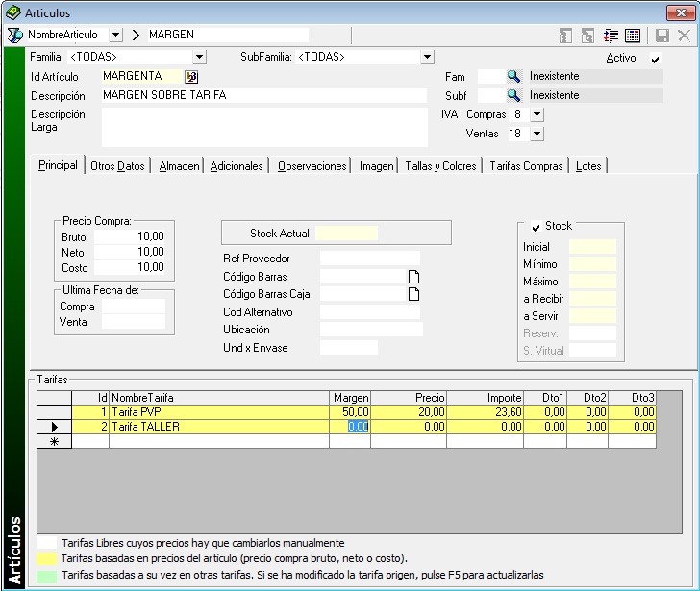Open the Almacen tab
The width and height of the screenshot is (700, 591).
point(179,166)
